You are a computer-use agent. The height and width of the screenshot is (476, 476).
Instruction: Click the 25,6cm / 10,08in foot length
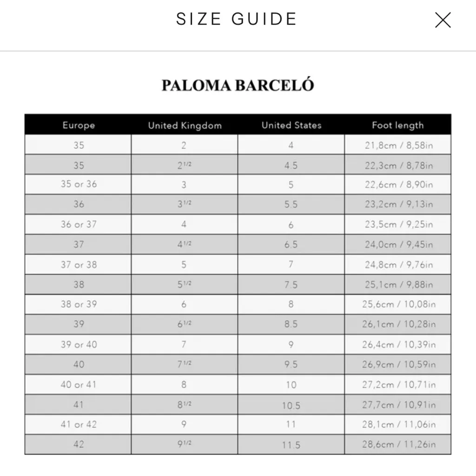(x=398, y=304)
